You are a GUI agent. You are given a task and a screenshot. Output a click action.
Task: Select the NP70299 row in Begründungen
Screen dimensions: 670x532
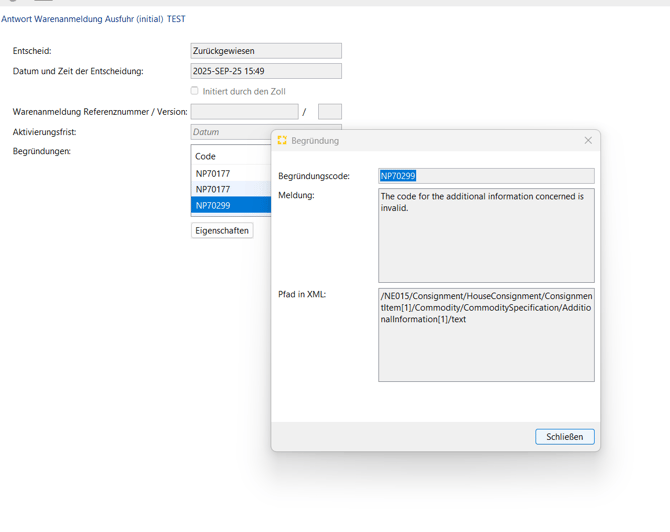(231, 206)
